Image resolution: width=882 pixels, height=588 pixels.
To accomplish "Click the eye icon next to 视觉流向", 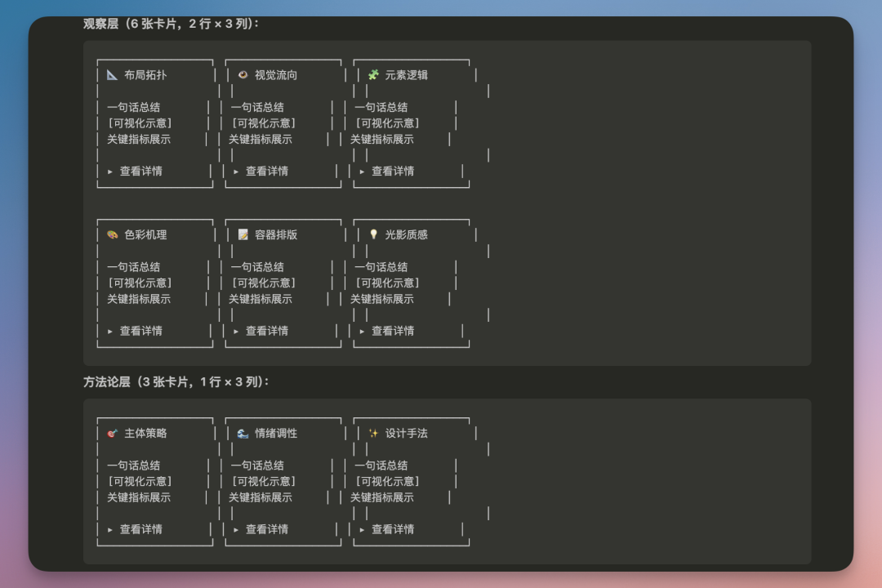I will point(243,75).
